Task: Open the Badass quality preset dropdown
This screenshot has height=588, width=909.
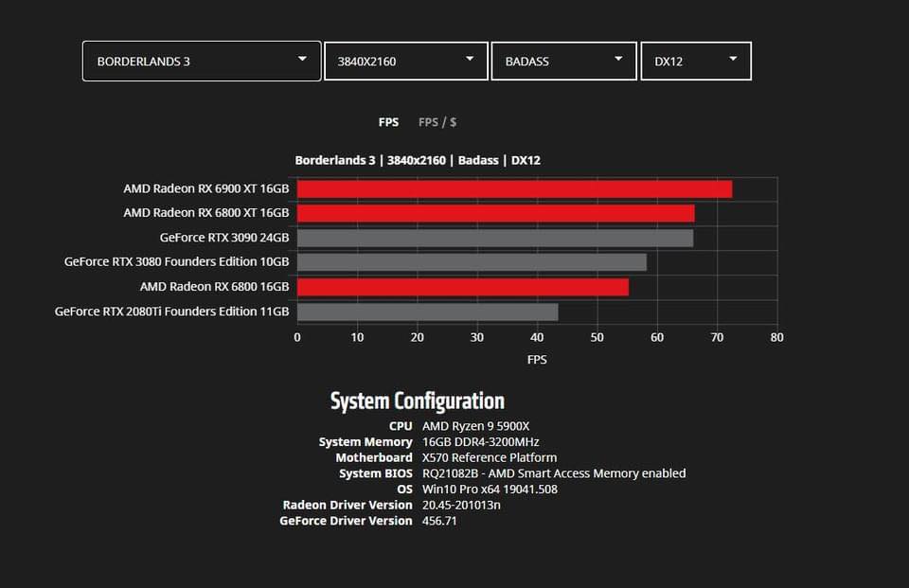Action: point(563,61)
